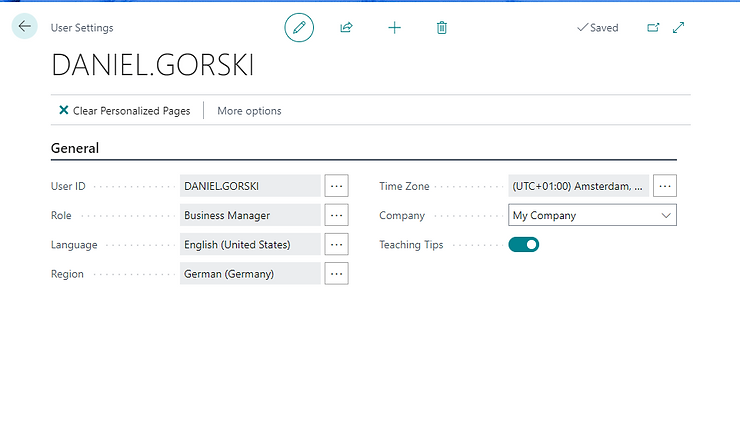The width and height of the screenshot is (740, 442).
Task: Click the pencil edit icon
Action: 298,28
